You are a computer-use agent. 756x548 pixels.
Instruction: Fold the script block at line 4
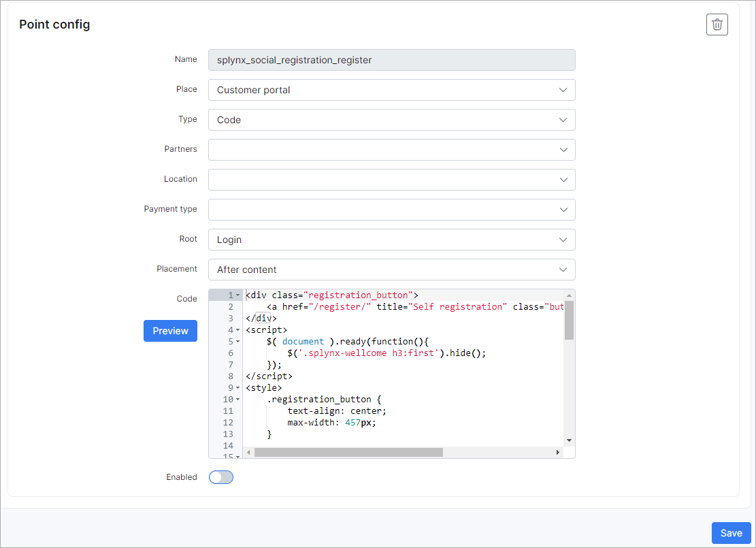tap(237, 330)
